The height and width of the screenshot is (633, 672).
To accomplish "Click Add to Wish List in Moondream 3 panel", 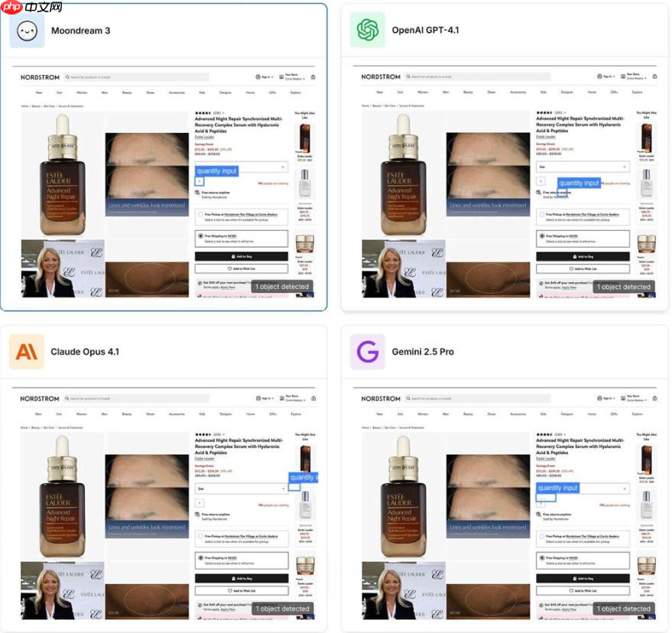I will click(x=242, y=268).
